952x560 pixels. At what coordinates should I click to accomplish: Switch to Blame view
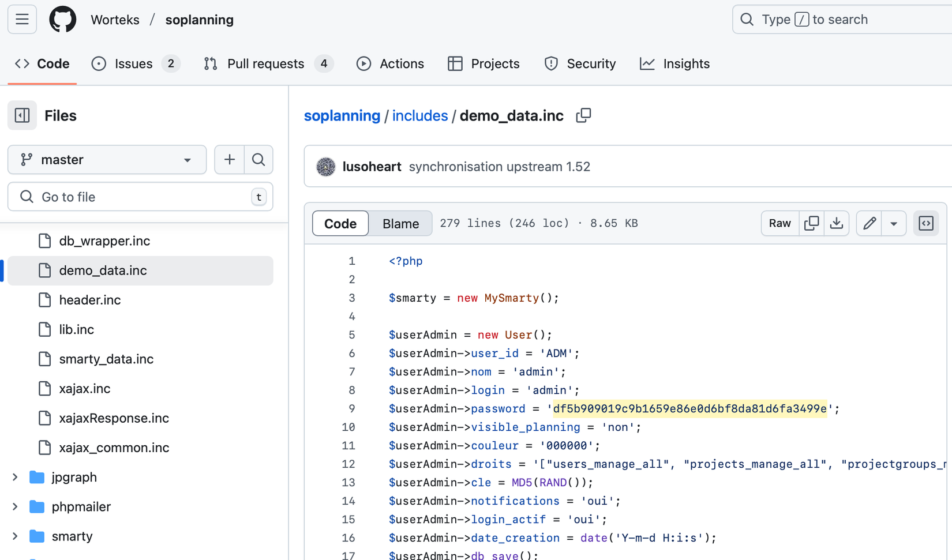click(400, 223)
